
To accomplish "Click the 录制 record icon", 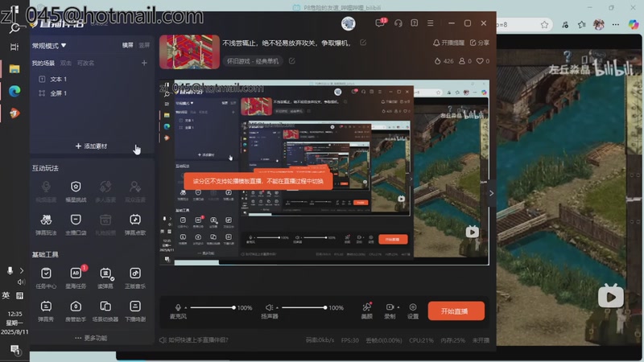I will pos(389,307).
